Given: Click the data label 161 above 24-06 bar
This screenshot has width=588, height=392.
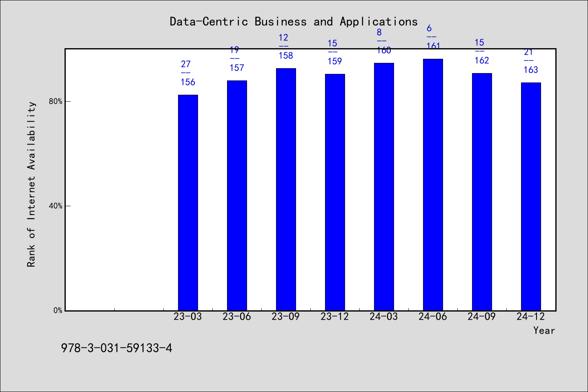Looking at the screenshot, I should pyautogui.click(x=433, y=46).
